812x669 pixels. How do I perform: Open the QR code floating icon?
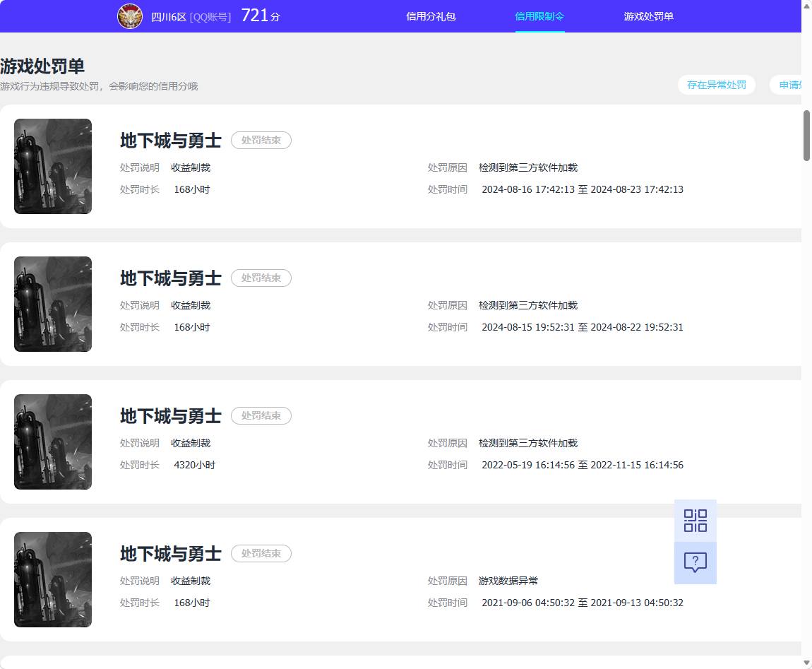click(695, 521)
